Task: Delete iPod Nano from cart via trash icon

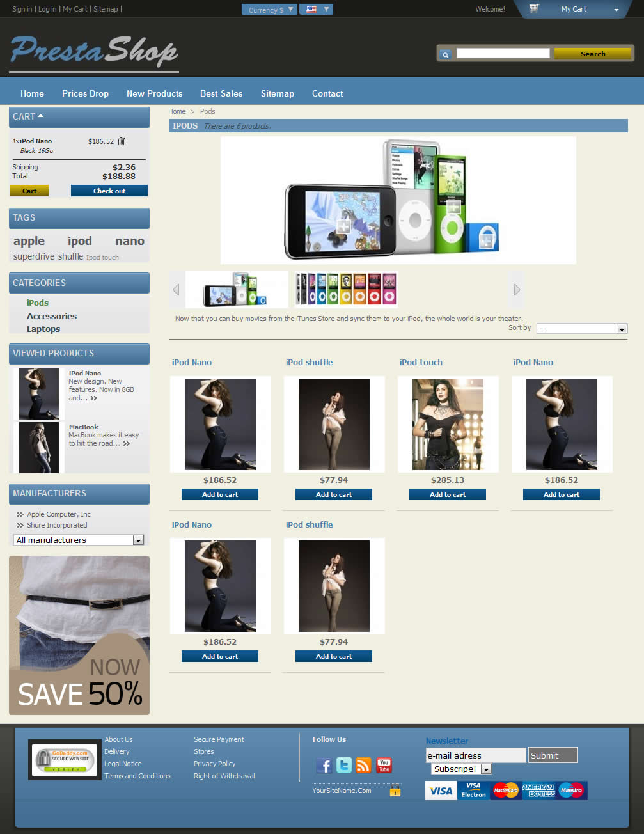Action: [x=121, y=141]
